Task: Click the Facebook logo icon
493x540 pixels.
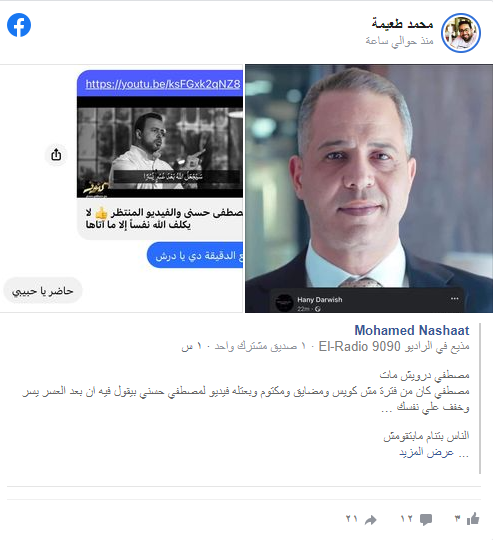Action: pyautogui.click(x=19, y=25)
